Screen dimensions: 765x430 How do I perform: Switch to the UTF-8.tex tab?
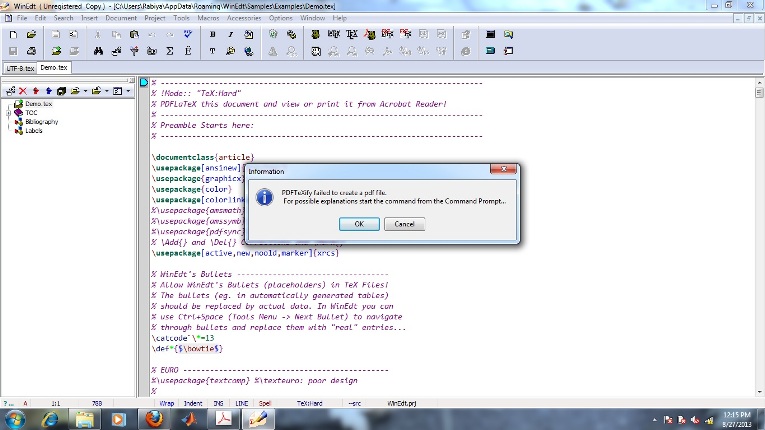20,68
